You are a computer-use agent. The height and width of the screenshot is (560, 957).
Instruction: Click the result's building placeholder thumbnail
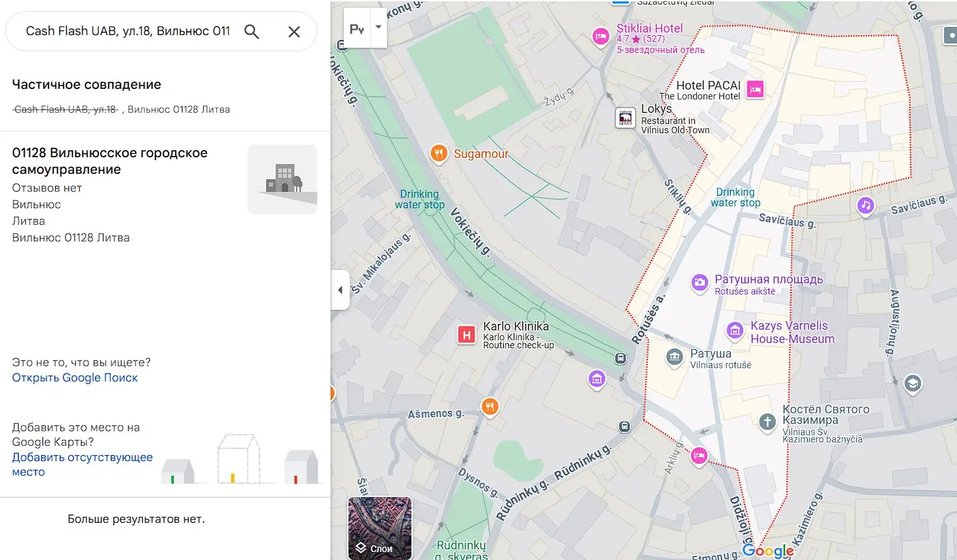pos(282,179)
